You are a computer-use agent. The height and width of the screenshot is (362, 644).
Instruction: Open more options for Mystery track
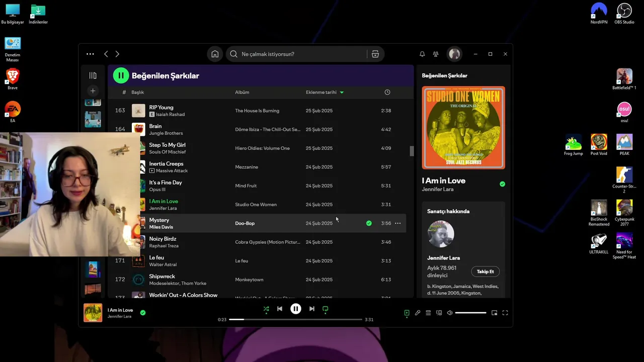coord(397,223)
